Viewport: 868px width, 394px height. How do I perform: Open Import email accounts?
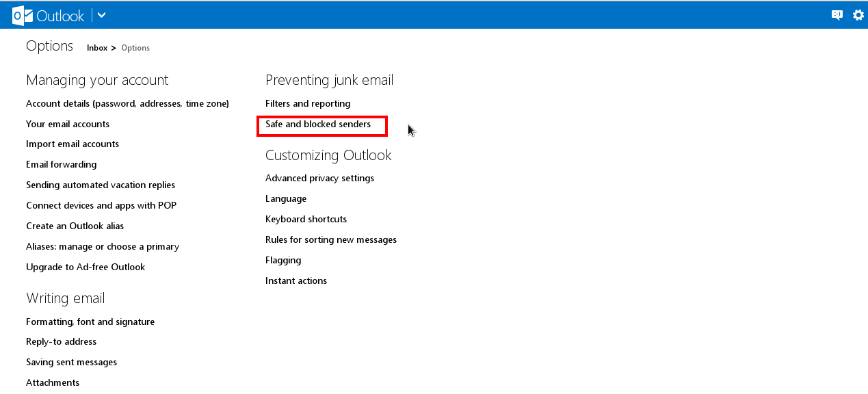pos(72,144)
